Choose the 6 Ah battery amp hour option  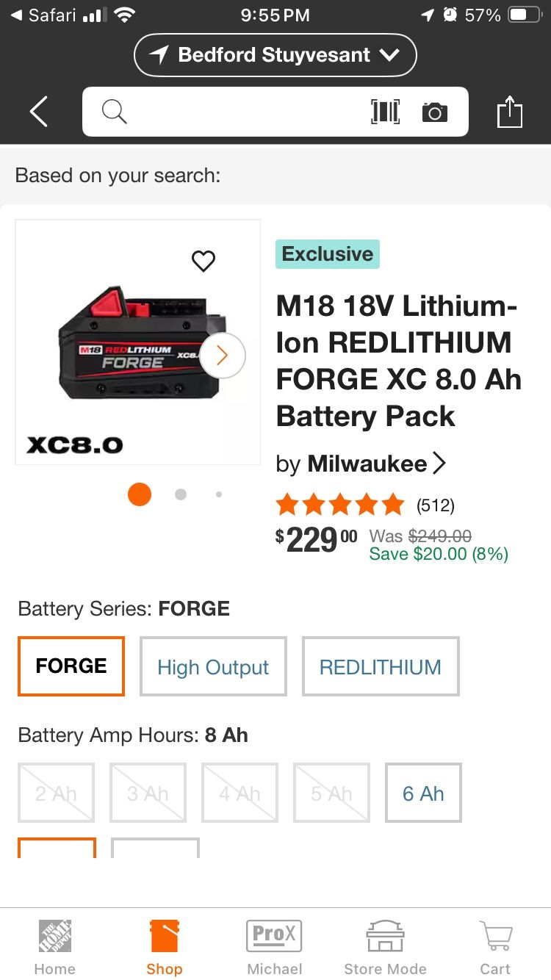(x=423, y=793)
